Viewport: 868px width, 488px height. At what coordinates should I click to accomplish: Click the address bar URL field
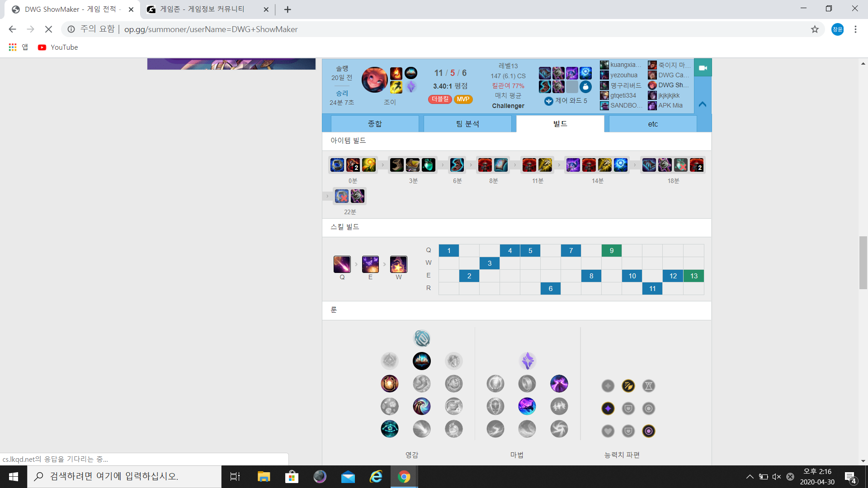pos(316,29)
